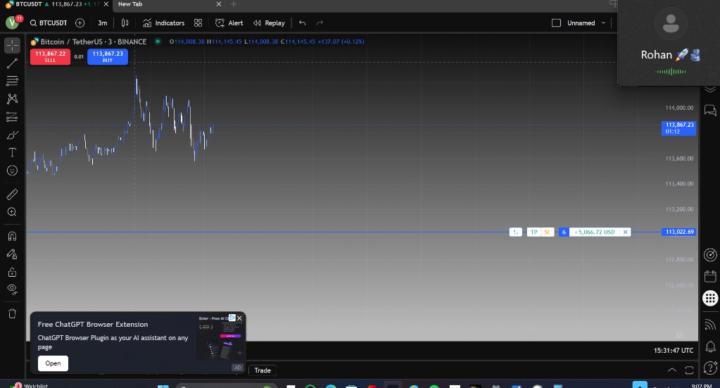The width and height of the screenshot is (720, 388).
Task: Maximize the bottom panel icon
Action: pos(689,370)
